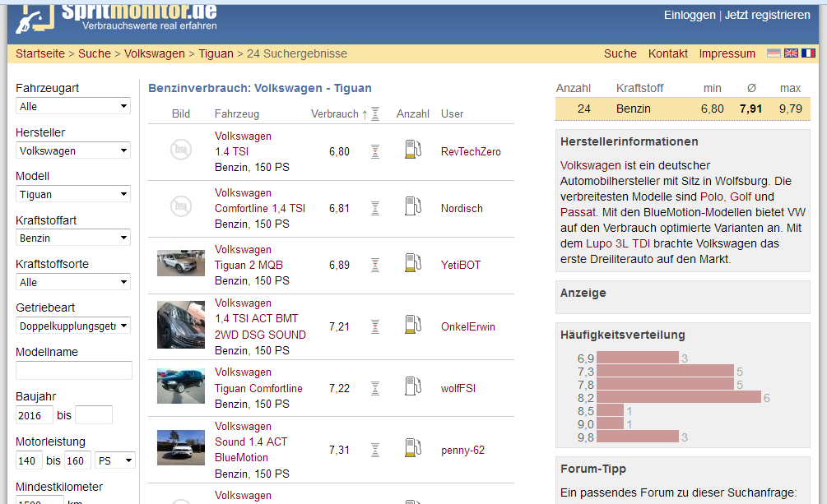This screenshot has height=504, width=827.
Task: Sort by the Verbrauch column header
Action: click(335, 114)
